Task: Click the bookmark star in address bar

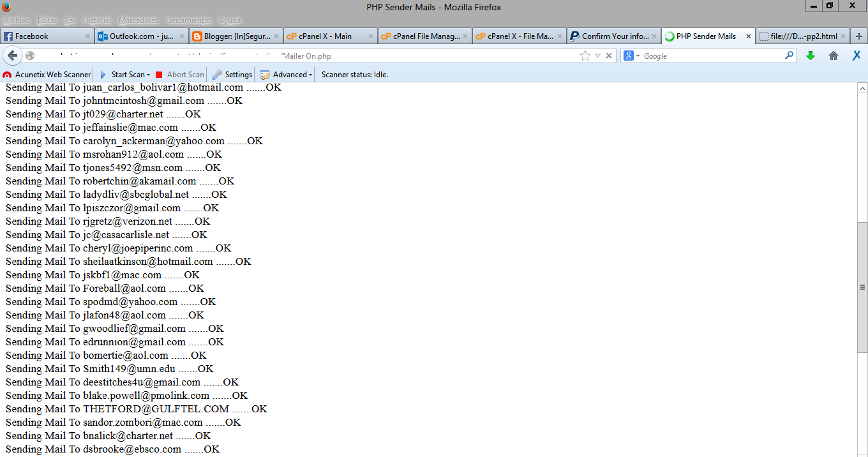Action: click(x=585, y=56)
